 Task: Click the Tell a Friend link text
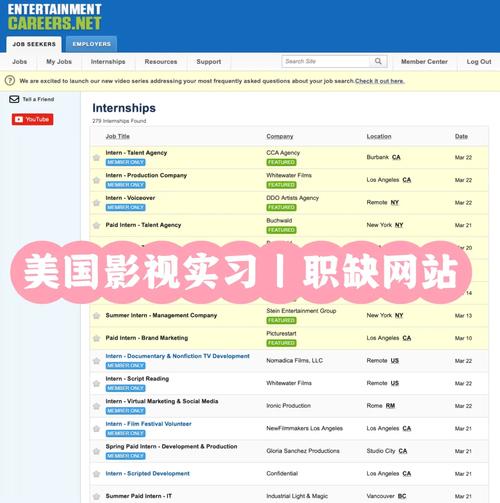[x=38, y=99]
